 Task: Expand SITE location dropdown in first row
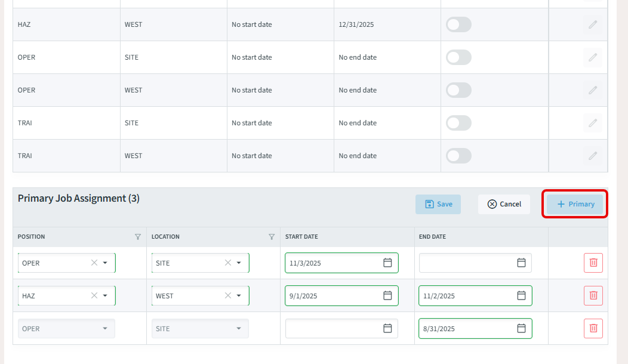[x=239, y=263]
